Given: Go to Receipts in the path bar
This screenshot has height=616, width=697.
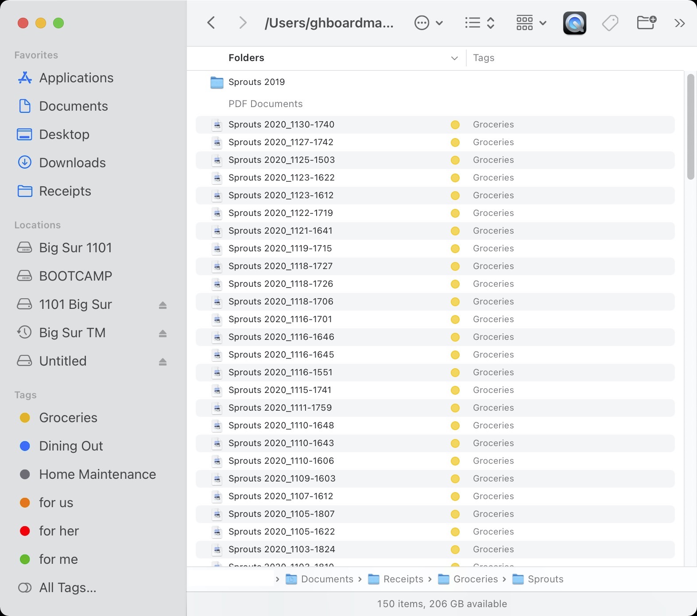Looking at the screenshot, I should pyautogui.click(x=396, y=579).
